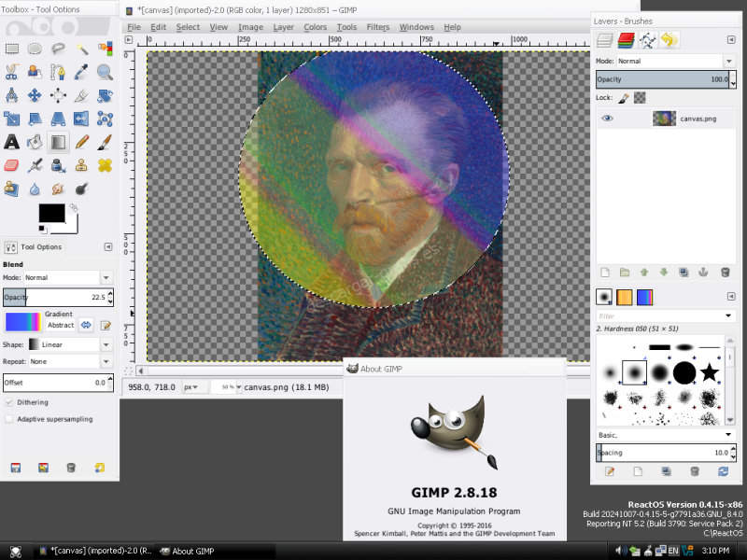This screenshot has height=560, width=747.
Task: Select the Paintbrush tool
Action: (x=105, y=142)
